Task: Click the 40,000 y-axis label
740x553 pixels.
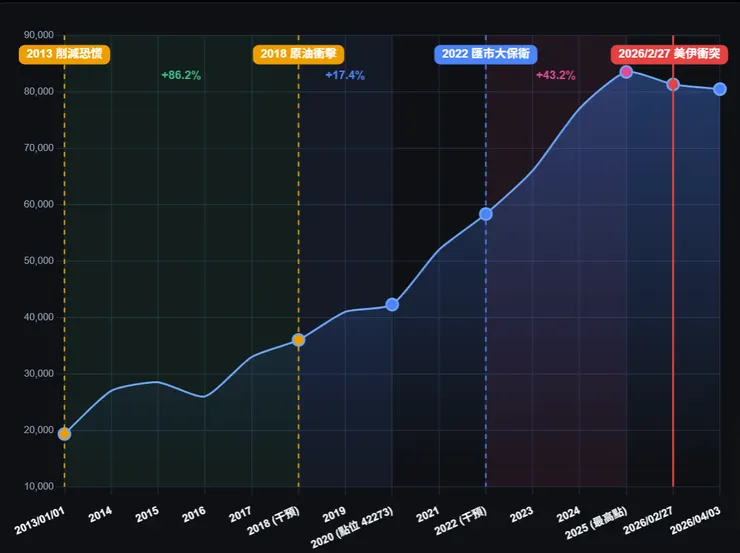Action: pos(39,317)
